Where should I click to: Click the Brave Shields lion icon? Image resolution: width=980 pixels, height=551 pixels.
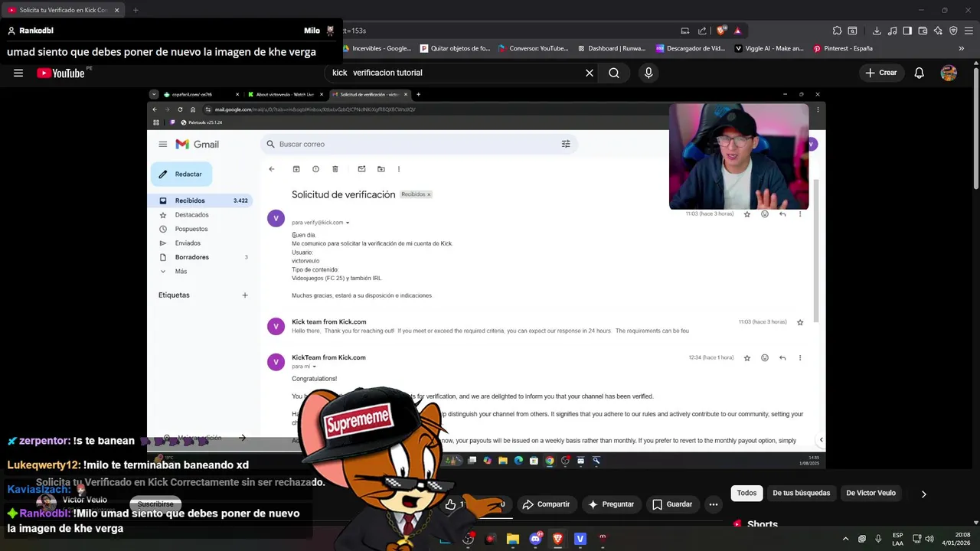tap(721, 31)
